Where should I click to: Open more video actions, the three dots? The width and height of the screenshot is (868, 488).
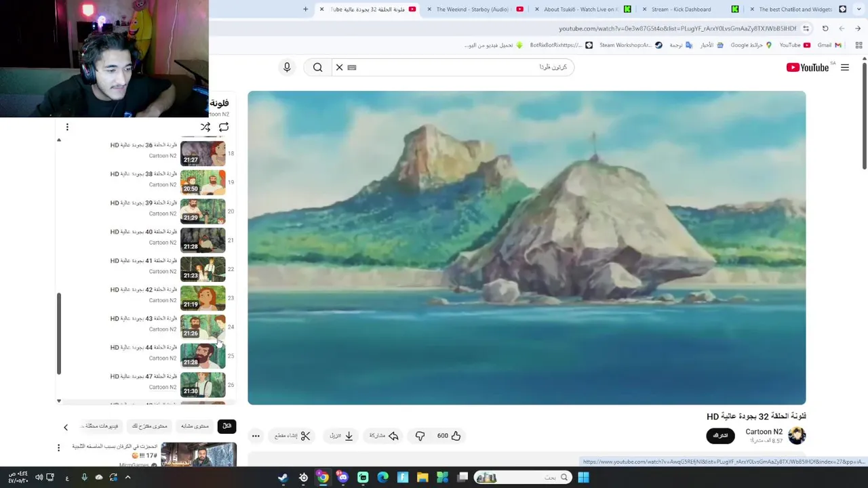(256, 436)
